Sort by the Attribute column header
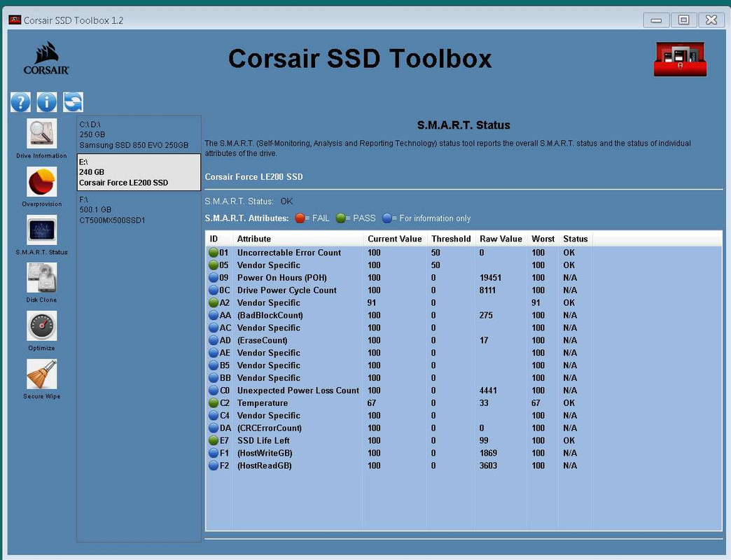Screen dimensions: 731x560 298,239
